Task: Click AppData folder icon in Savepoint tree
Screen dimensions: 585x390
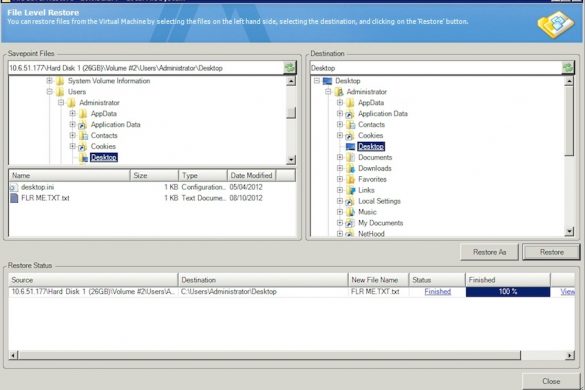Action: tap(83, 113)
